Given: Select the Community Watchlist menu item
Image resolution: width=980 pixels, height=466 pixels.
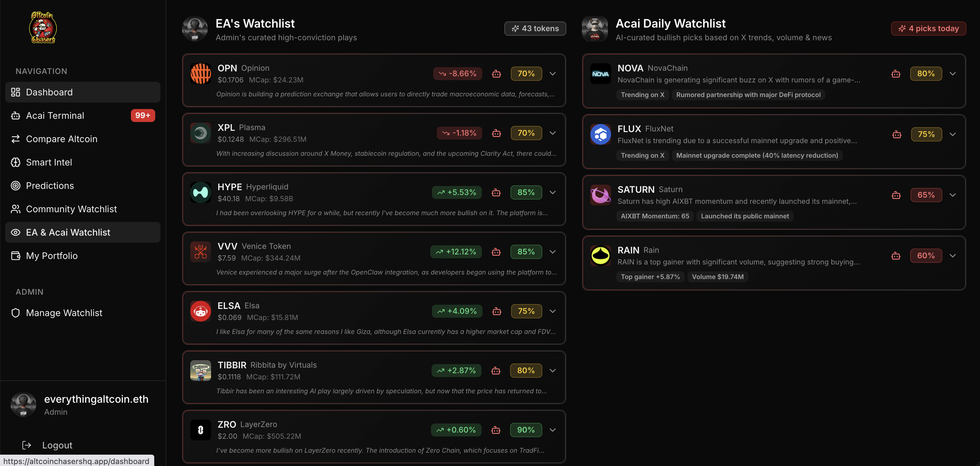Looking at the screenshot, I should coord(71,209).
